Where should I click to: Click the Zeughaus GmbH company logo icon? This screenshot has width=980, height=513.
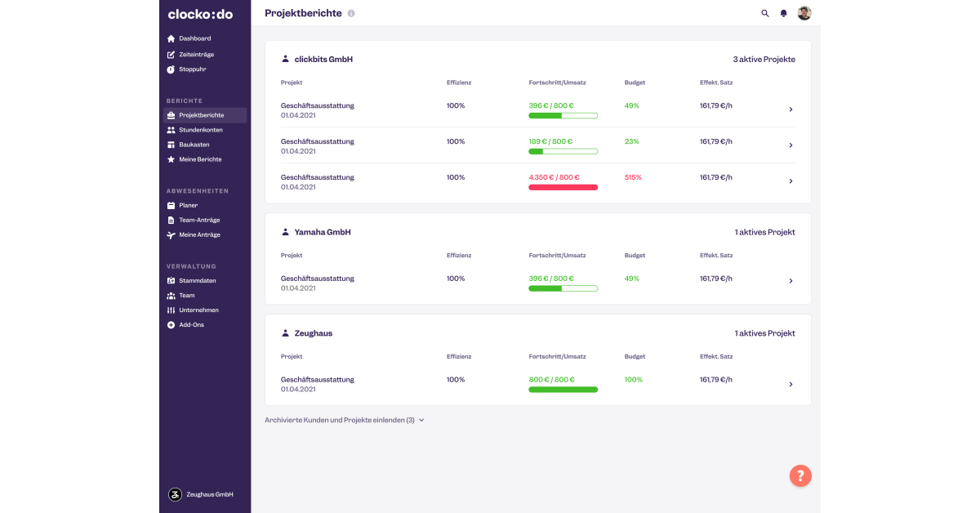(175, 494)
